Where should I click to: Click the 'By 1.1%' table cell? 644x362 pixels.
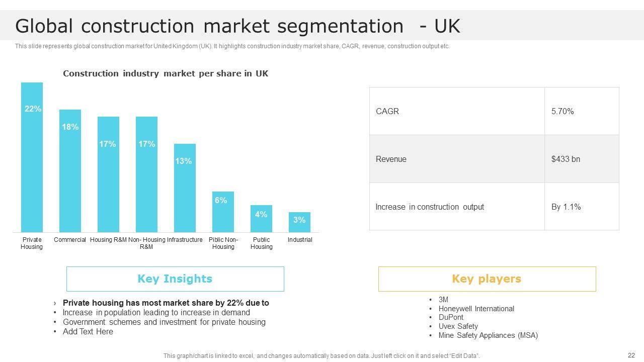[x=582, y=207]
